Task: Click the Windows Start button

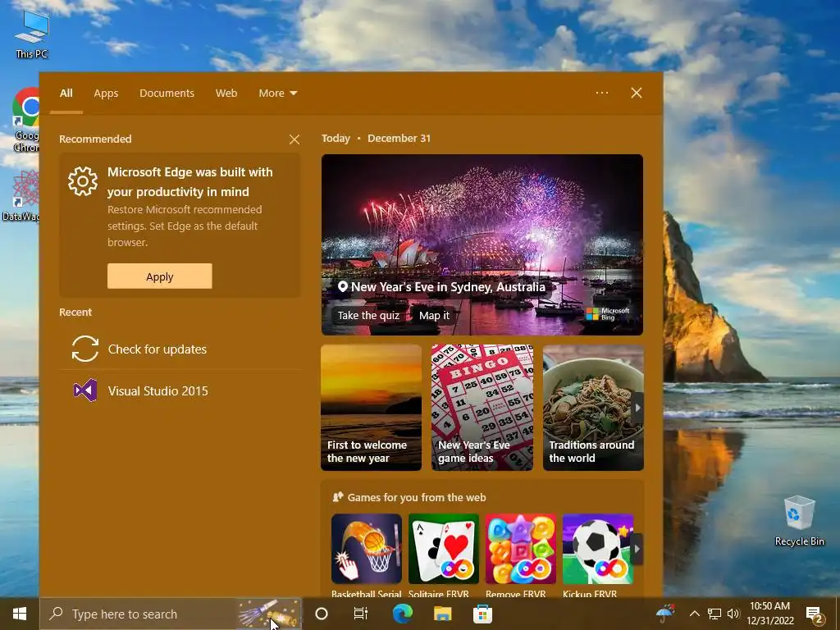Action: coord(20,614)
